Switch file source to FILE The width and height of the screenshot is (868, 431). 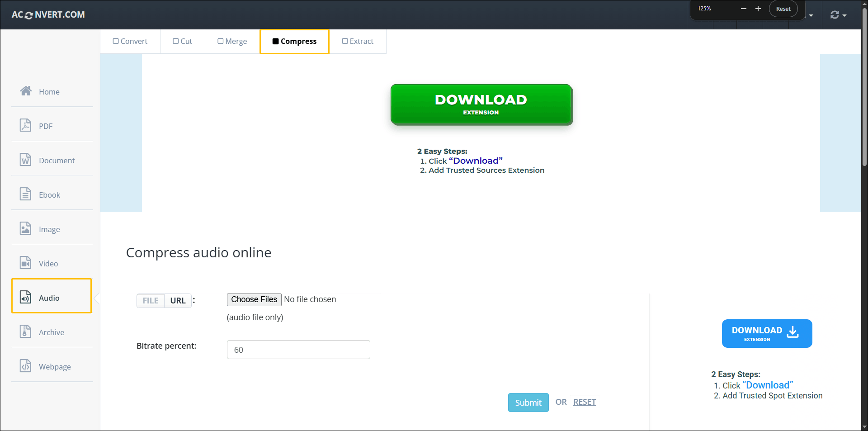151,301
